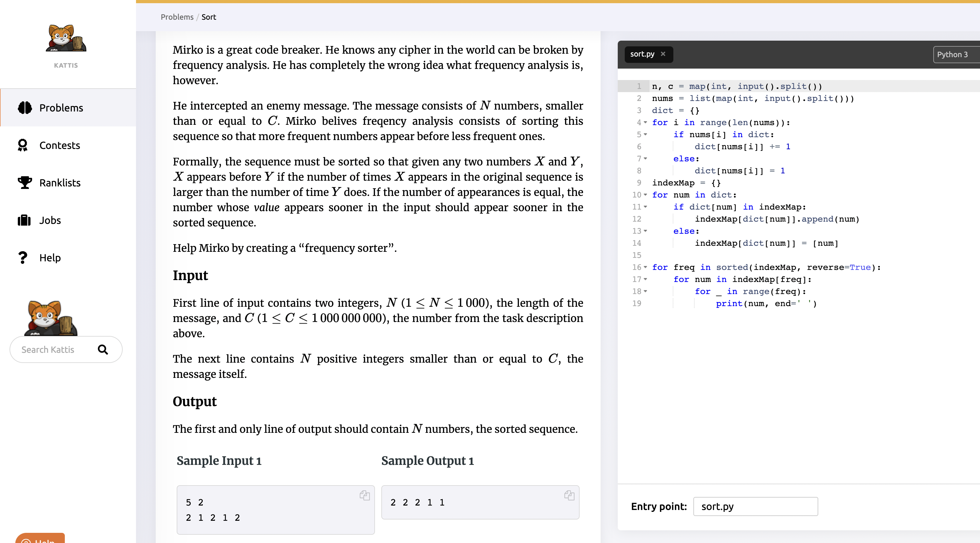Click line number 15 in gutter

point(637,255)
